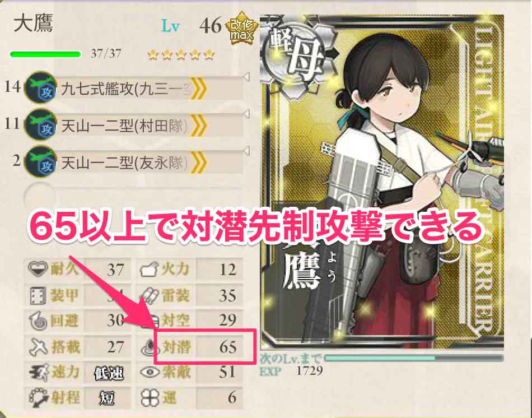Click the heart icon next to 耐久
This screenshot has width=532, height=418.
coord(38,269)
